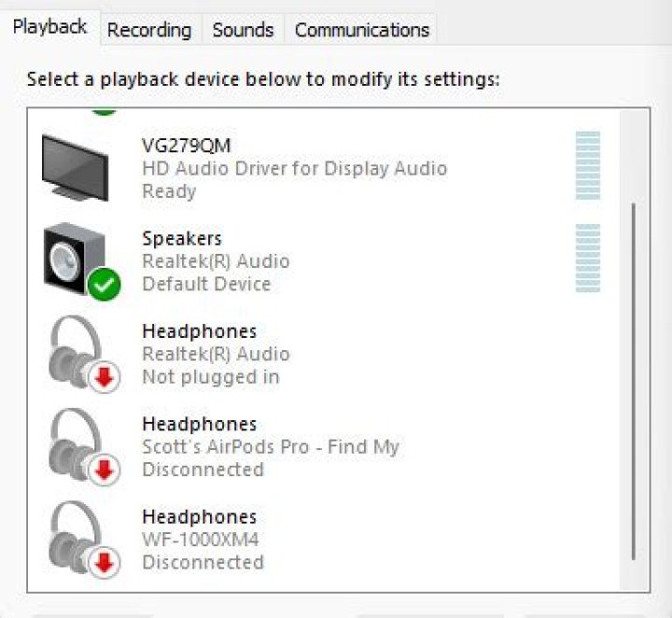This screenshot has height=618, width=672.
Task: Click the VG279QM monitor device icon
Action: 76,166
